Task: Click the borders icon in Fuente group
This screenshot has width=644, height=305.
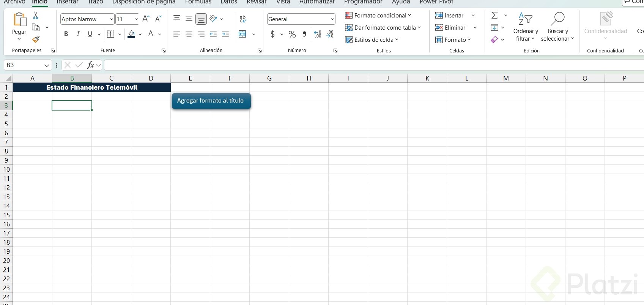Action: point(110,34)
